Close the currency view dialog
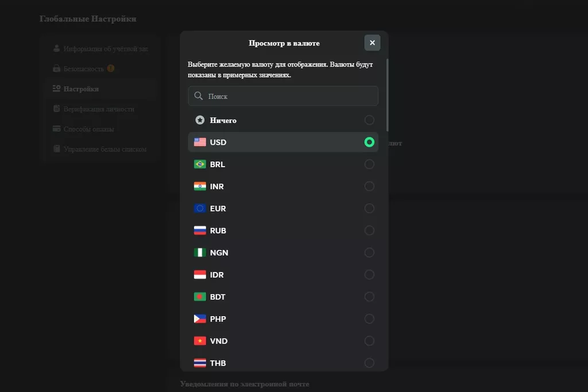The image size is (588, 392). click(372, 43)
